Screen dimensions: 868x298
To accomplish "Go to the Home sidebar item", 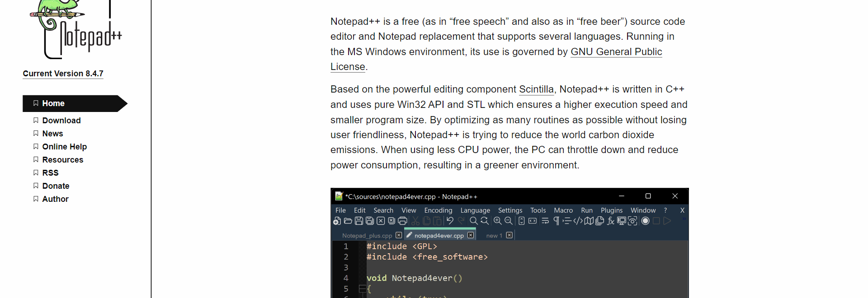I will pyautogui.click(x=75, y=103).
